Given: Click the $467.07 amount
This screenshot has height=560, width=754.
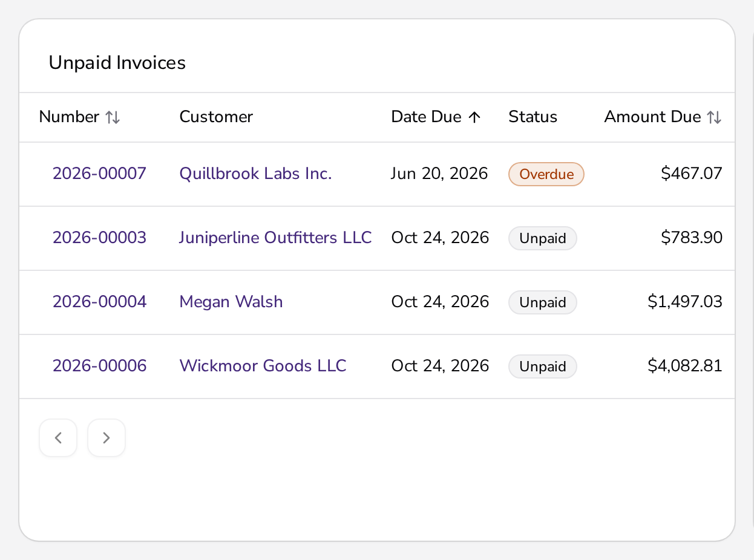Looking at the screenshot, I should click(692, 174).
